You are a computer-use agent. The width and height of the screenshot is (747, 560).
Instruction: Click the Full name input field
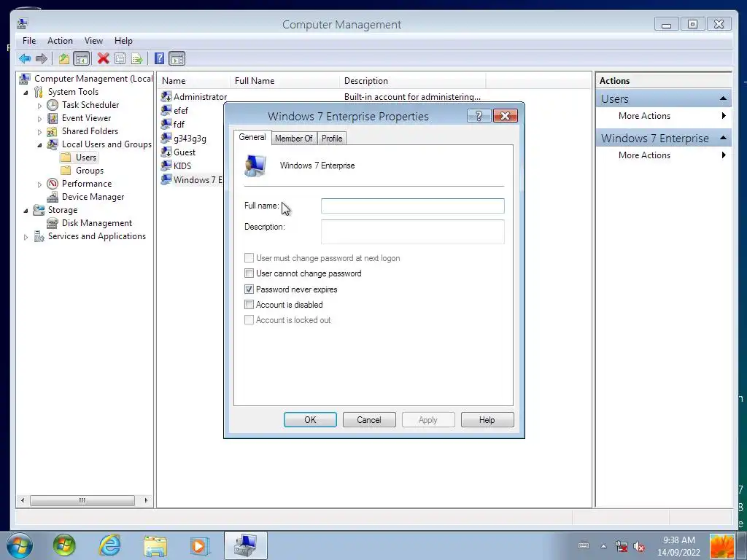coord(413,206)
